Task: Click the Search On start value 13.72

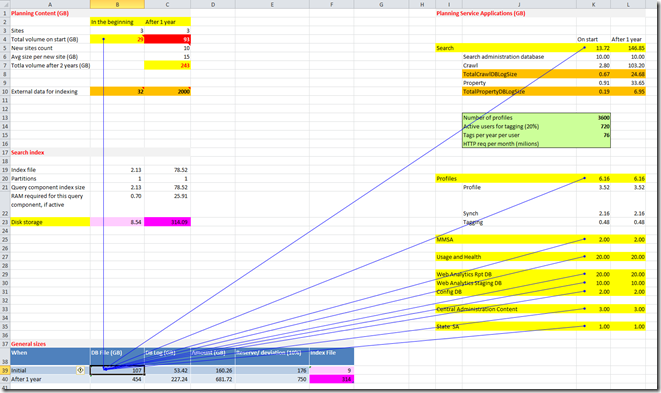Action: [x=593, y=48]
